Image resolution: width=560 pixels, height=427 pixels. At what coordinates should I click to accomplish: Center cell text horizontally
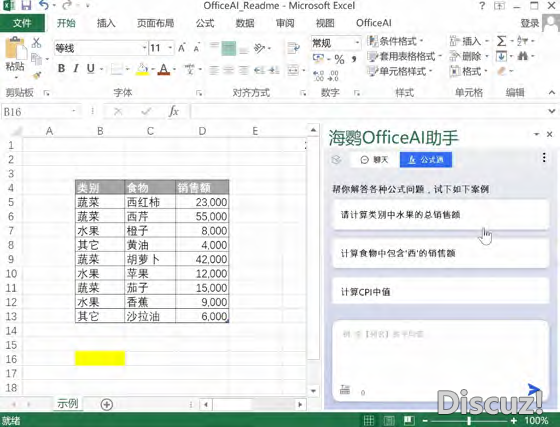[229, 70]
